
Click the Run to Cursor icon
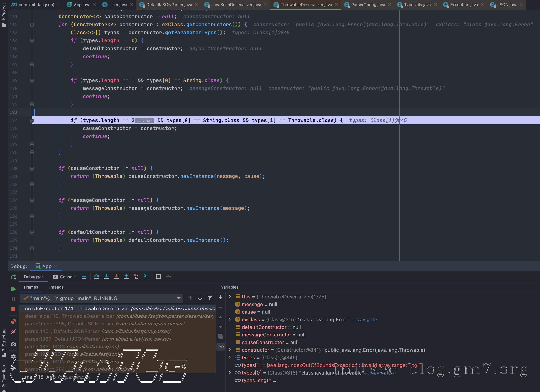[146, 277]
